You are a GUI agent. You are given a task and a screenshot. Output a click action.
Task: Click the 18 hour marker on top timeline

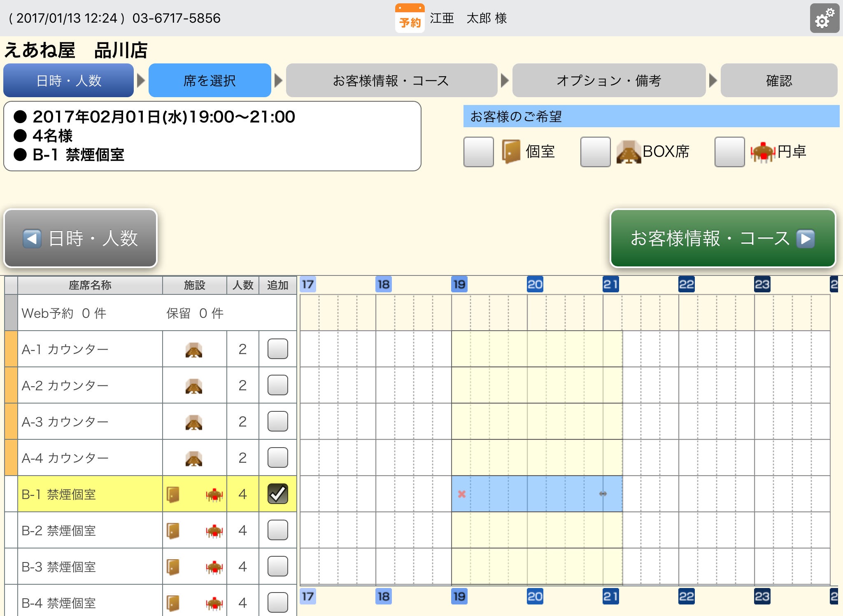[383, 284]
